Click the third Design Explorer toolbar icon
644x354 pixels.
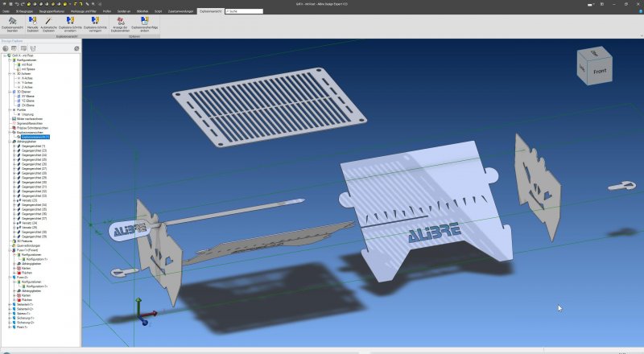pos(24,48)
